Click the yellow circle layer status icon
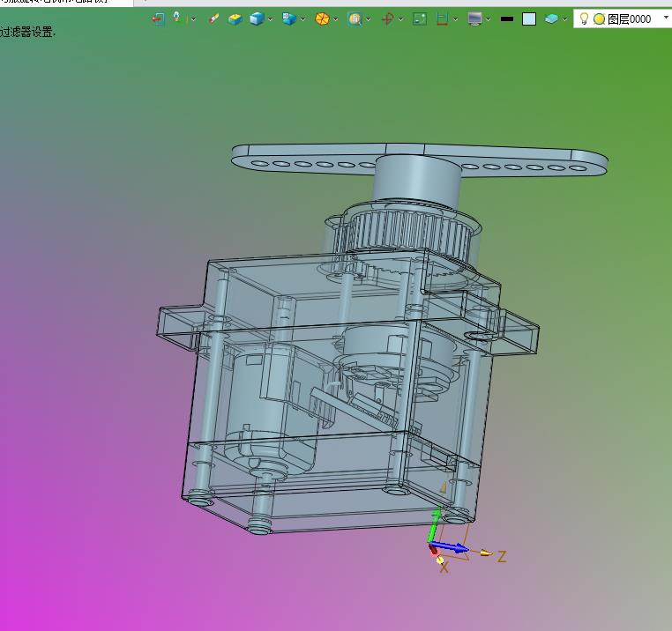The width and height of the screenshot is (672, 631). (599, 19)
